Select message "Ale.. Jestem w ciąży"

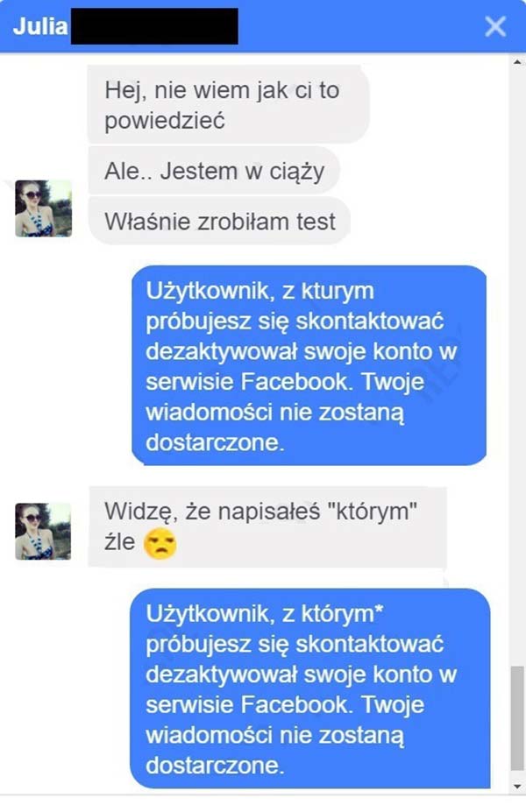coord(214,171)
